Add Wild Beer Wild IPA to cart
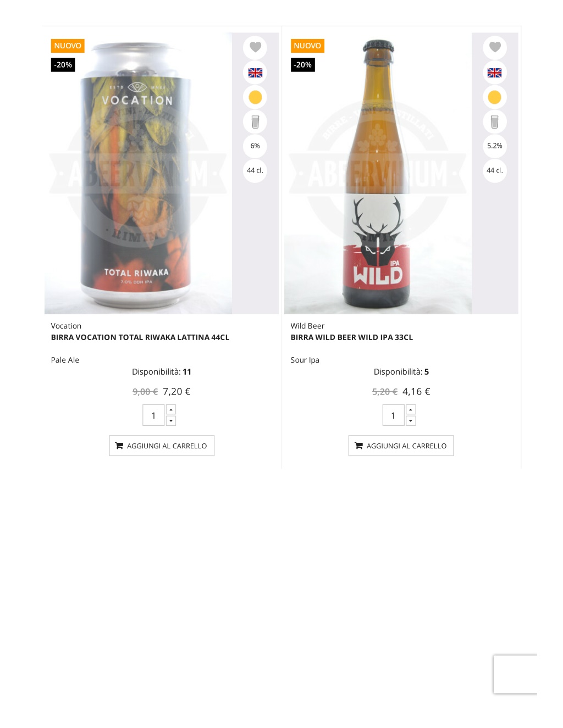The image size is (563, 728). coord(401,446)
